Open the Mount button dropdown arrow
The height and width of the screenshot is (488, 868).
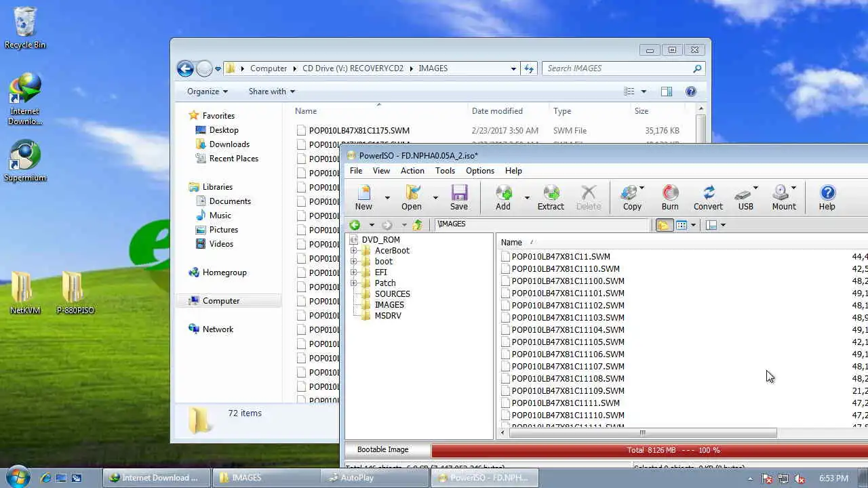point(793,188)
